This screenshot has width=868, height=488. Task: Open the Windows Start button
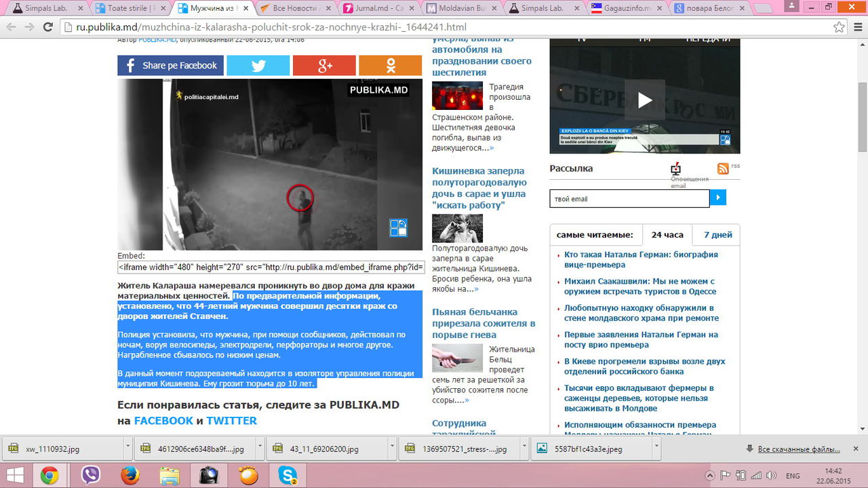click(x=14, y=475)
